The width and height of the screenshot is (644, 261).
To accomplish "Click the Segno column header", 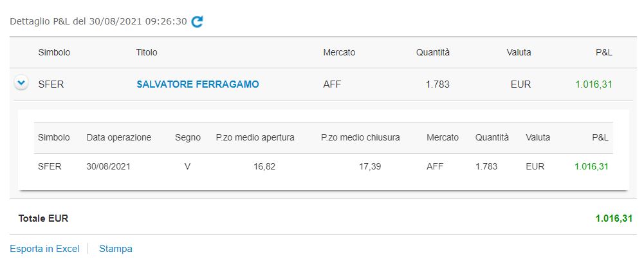I will tap(188, 137).
